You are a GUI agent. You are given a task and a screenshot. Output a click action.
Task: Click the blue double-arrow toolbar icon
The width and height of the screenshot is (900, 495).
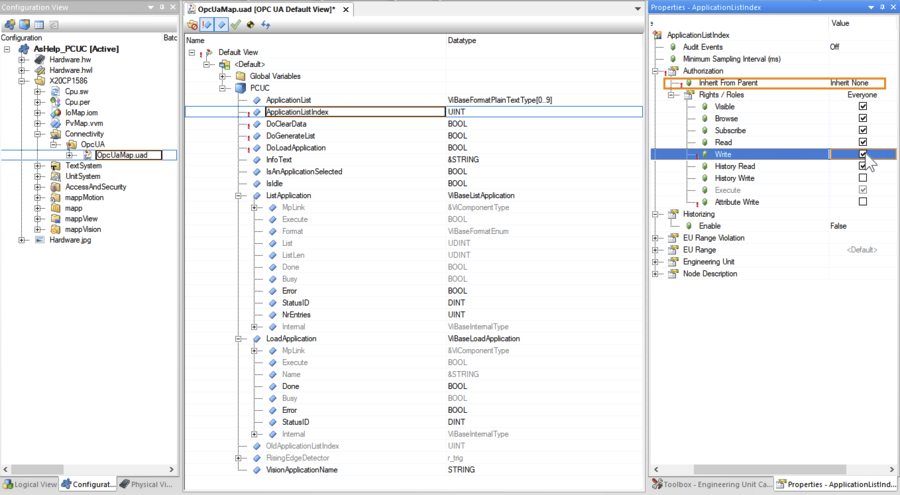[x=265, y=25]
